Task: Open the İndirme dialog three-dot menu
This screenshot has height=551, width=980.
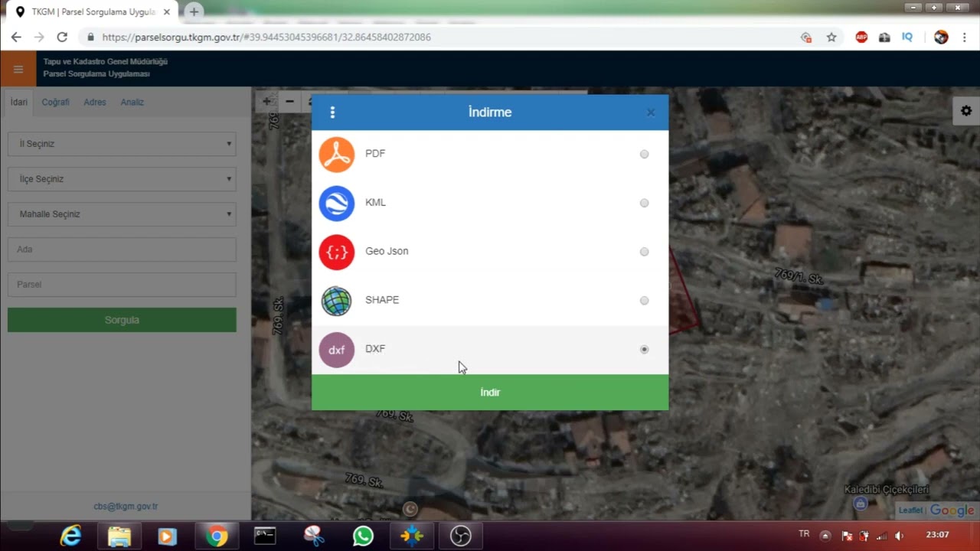Action: click(x=332, y=112)
